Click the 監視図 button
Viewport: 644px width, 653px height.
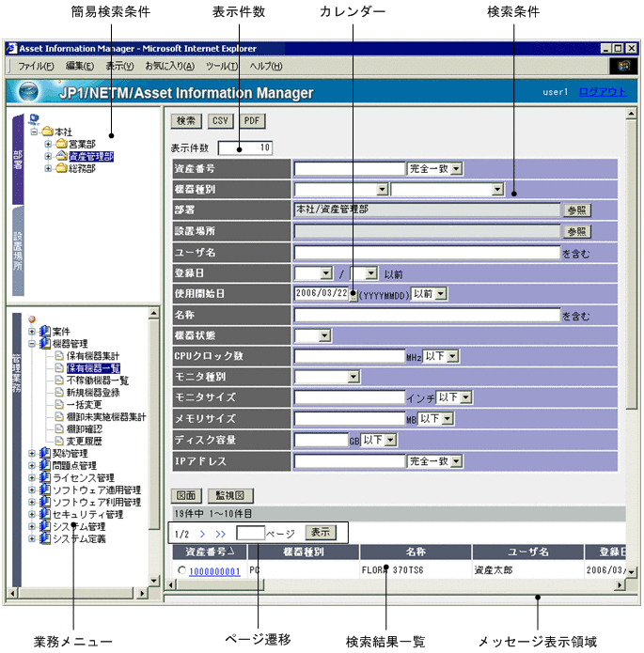pos(230,495)
